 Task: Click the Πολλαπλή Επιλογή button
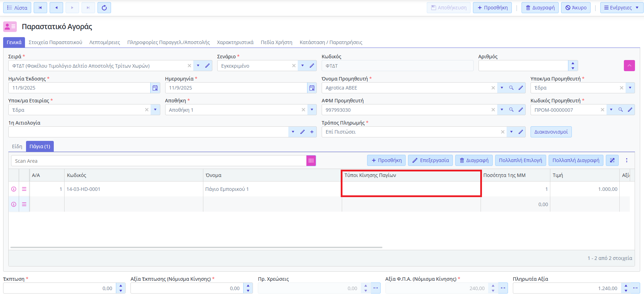520,160
